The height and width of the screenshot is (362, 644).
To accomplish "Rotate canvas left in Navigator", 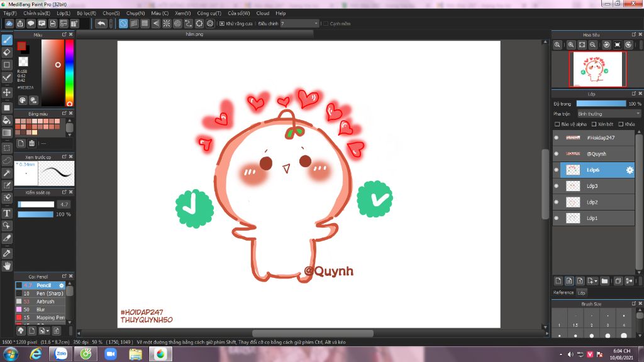I will (606, 45).
